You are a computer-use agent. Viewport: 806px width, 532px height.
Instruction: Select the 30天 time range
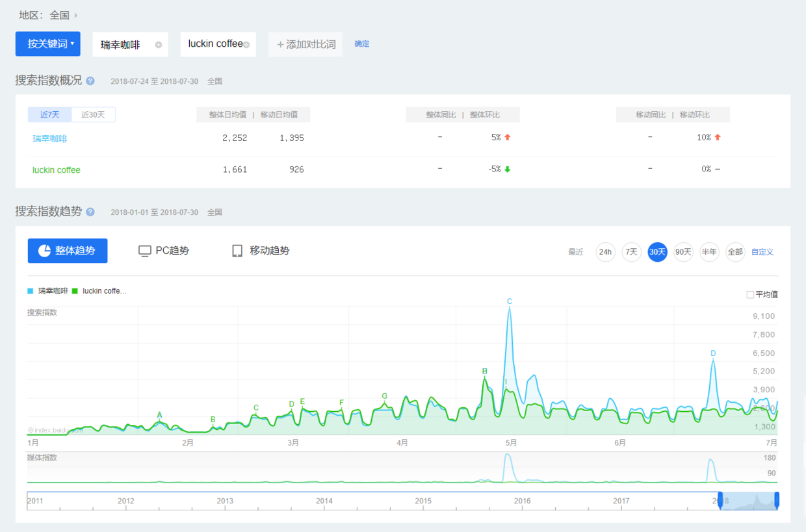tap(658, 252)
